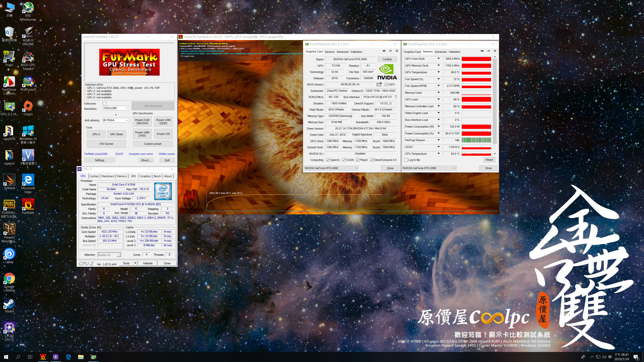Click refresh icon in GPU-Z Graphics Card window

[390, 51]
